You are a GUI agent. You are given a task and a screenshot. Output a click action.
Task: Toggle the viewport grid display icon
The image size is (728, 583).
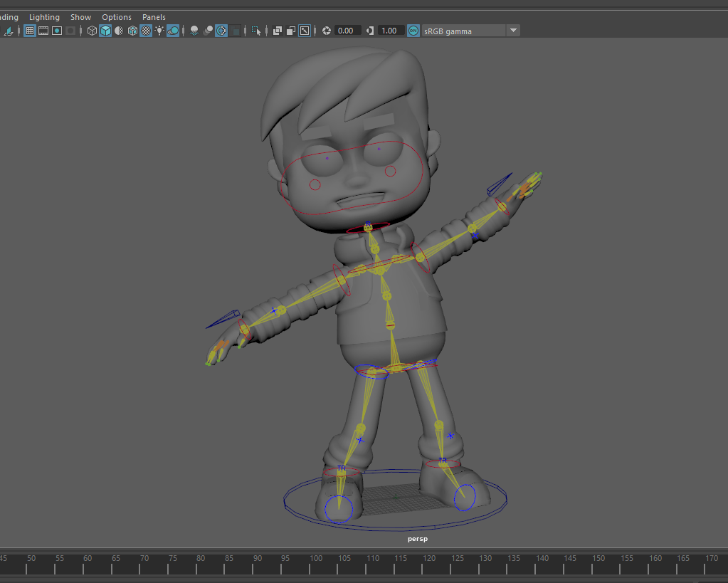tap(30, 31)
